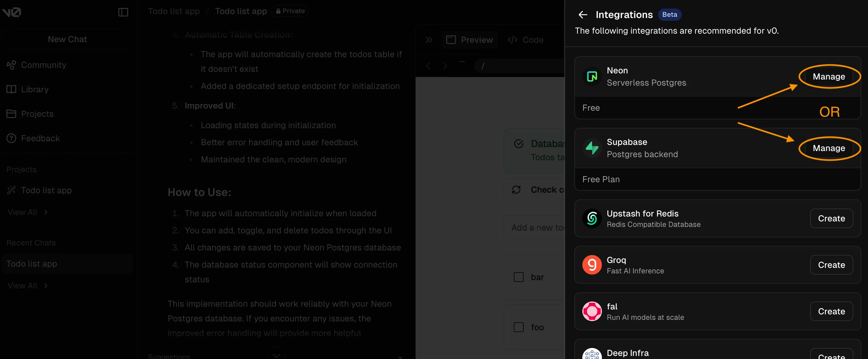
Task: Start a New Chat
Action: pyautogui.click(x=67, y=39)
